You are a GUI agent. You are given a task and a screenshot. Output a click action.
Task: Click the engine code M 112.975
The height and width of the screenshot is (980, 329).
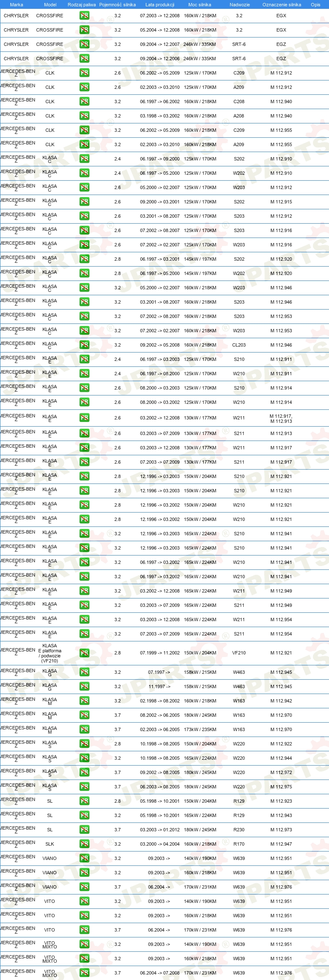[x=281, y=787]
